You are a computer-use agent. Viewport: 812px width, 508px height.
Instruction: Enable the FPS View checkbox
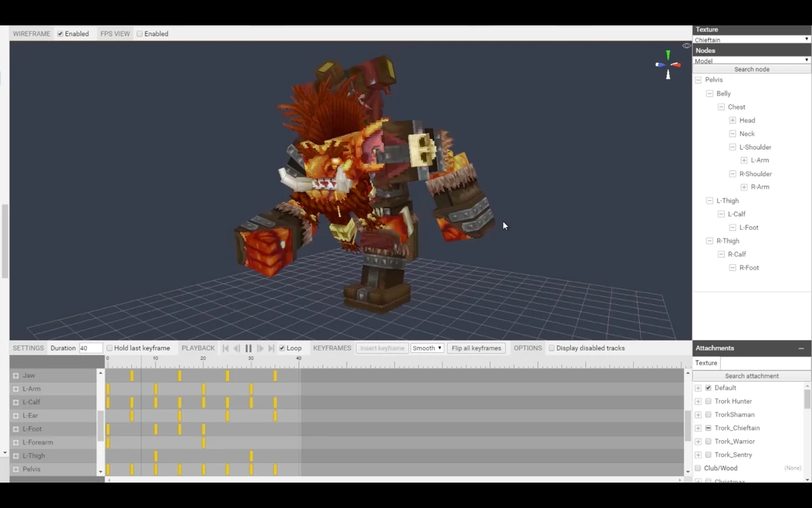point(140,33)
